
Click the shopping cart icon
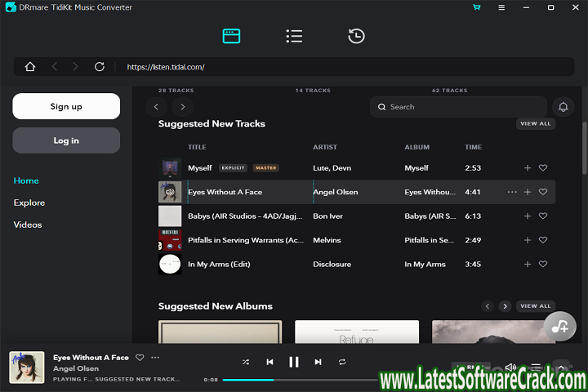(x=477, y=7)
